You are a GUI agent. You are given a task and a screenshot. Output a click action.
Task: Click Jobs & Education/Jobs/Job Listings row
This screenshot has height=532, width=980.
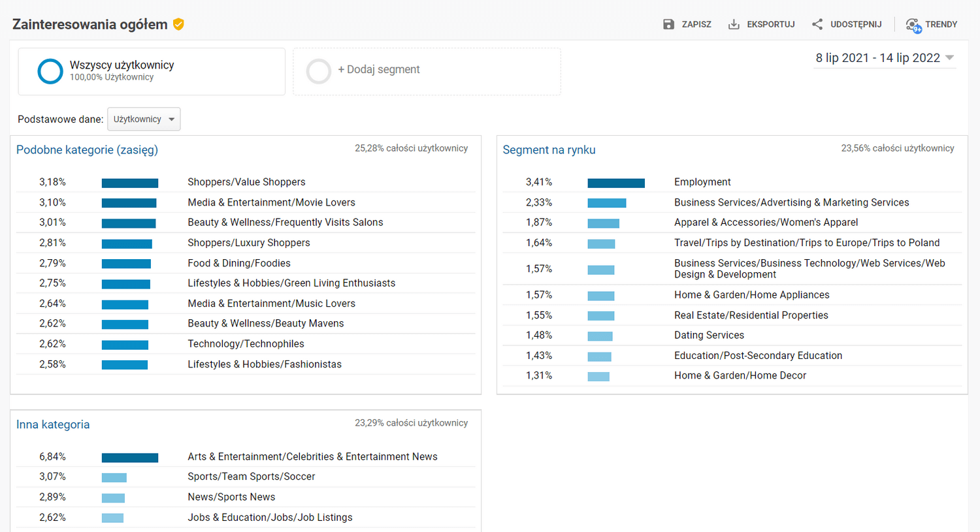click(x=246, y=518)
